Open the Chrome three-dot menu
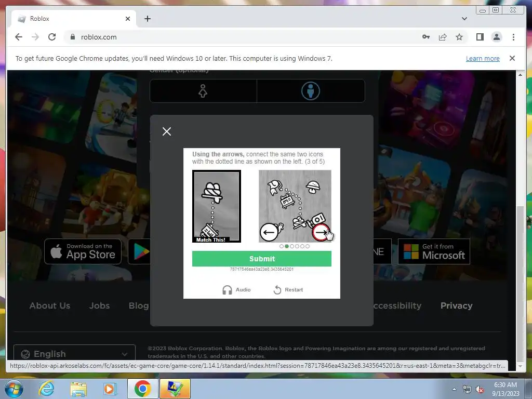 coord(513,37)
